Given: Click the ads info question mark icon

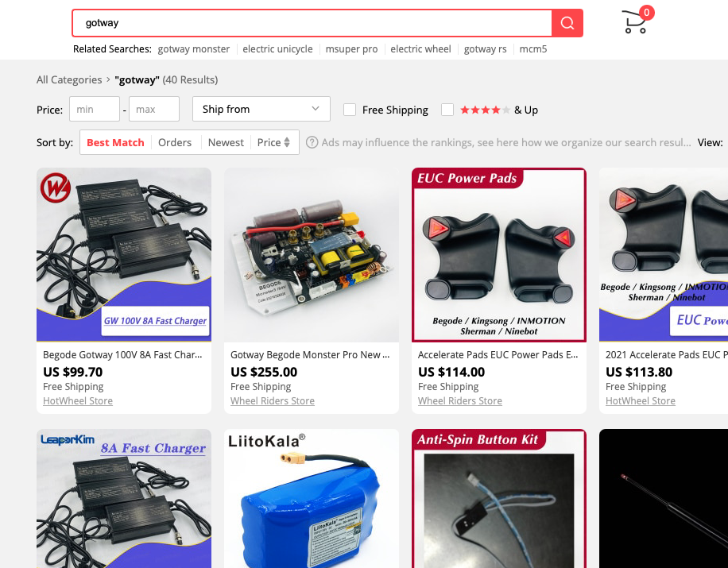Looking at the screenshot, I should [x=312, y=142].
